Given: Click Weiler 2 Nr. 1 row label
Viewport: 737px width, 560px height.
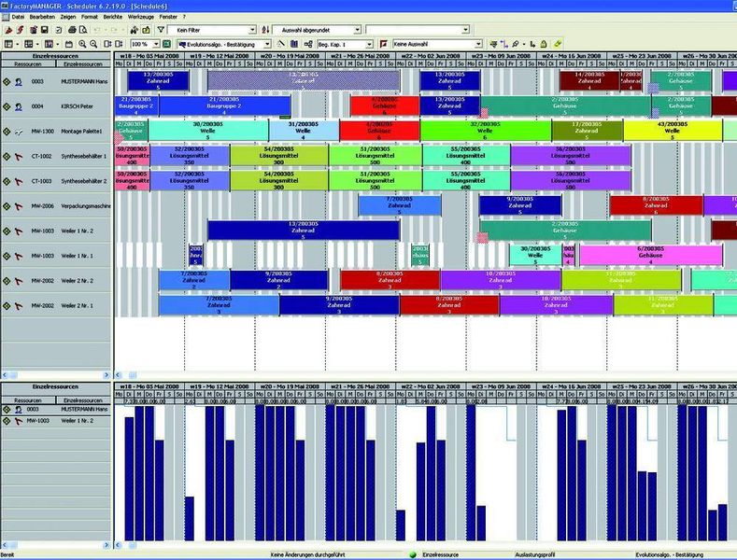Looking at the screenshot, I should pyautogui.click(x=78, y=306).
